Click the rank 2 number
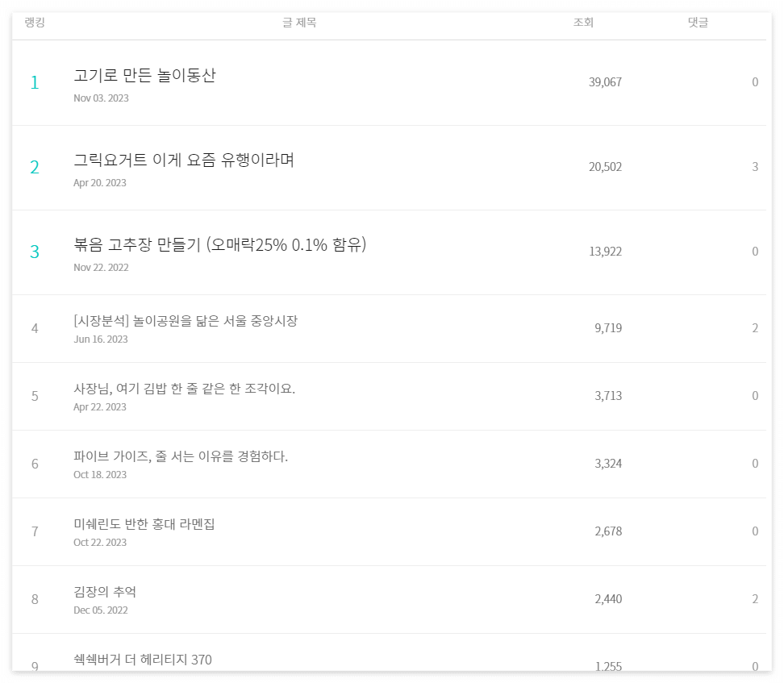This screenshot has height=683, width=784. tap(35, 167)
